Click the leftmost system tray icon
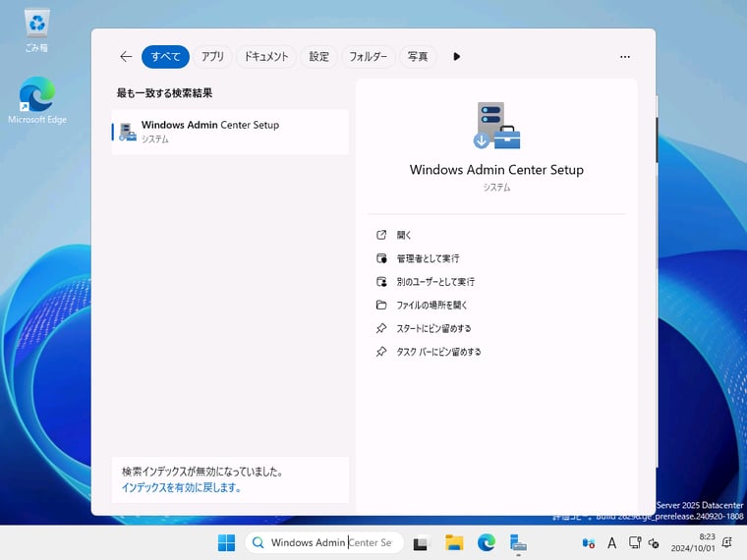 589,543
